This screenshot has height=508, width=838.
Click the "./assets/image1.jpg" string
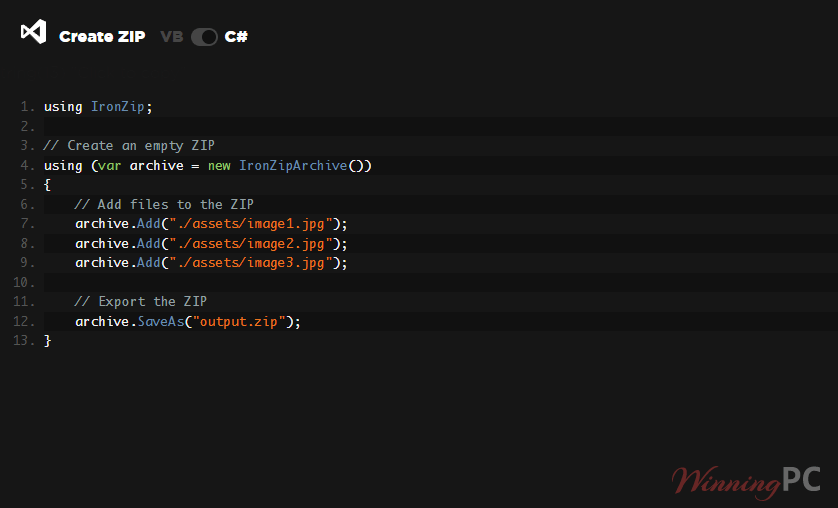[251, 224]
